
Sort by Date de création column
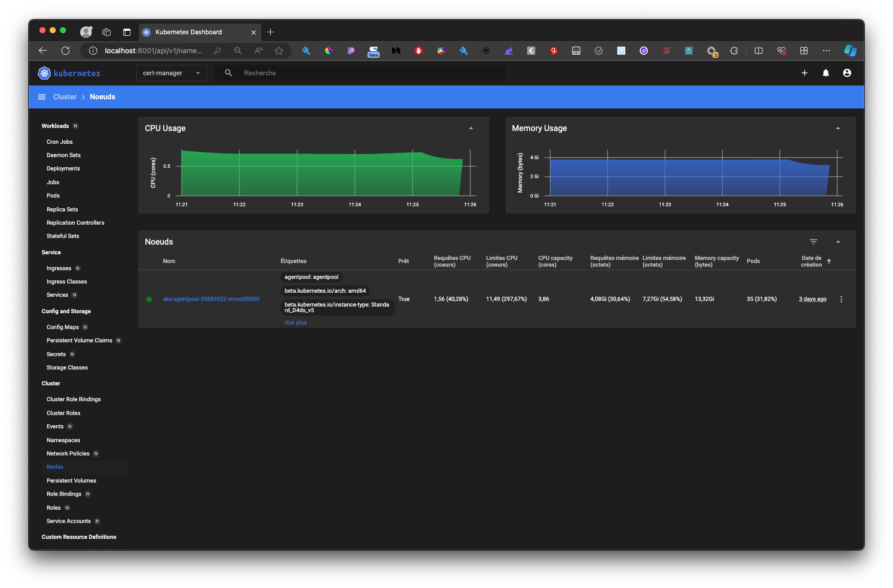(812, 261)
